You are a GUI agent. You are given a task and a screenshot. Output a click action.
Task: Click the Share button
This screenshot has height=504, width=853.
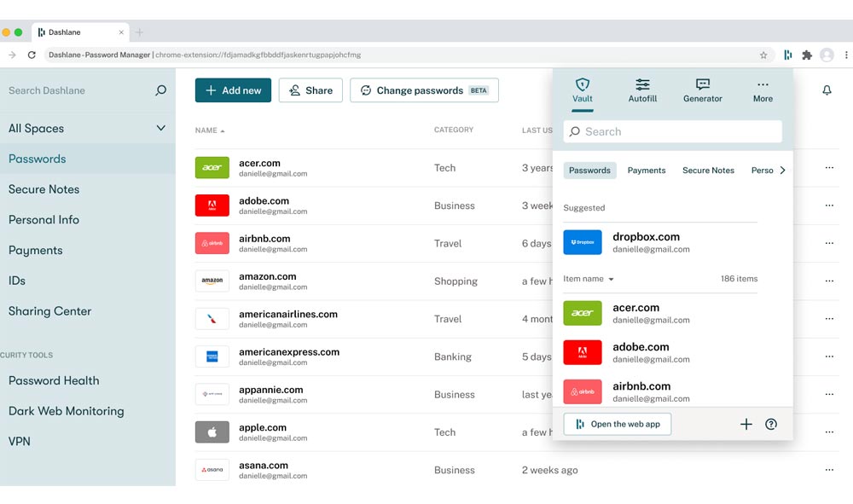click(x=310, y=90)
